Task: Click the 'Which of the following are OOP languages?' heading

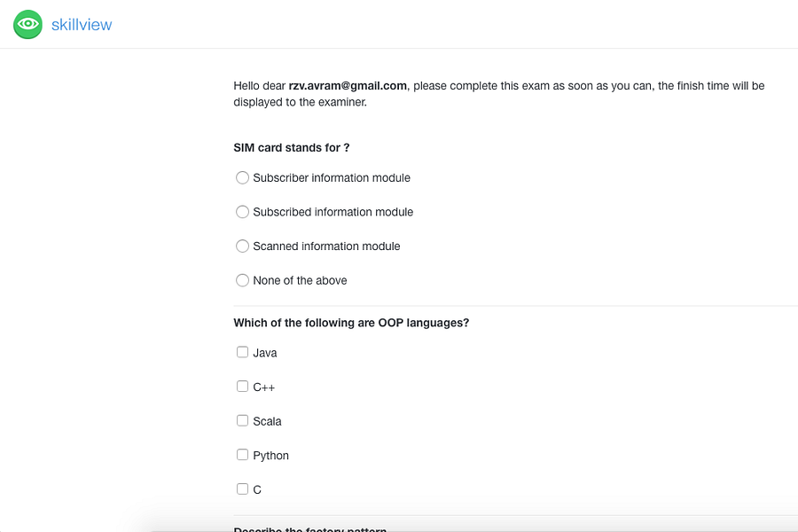Action: click(x=351, y=323)
